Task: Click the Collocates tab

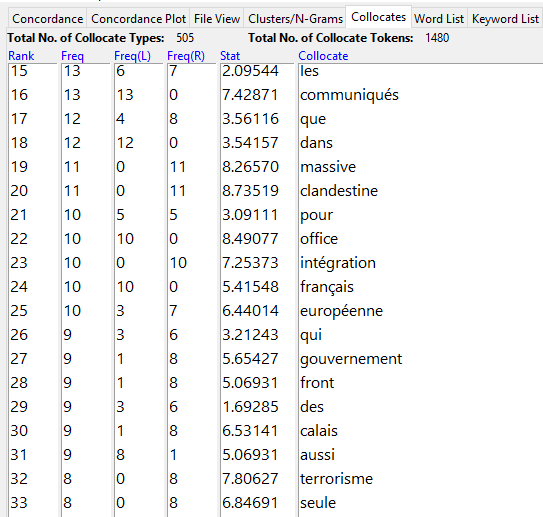Action: coord(378,17)
